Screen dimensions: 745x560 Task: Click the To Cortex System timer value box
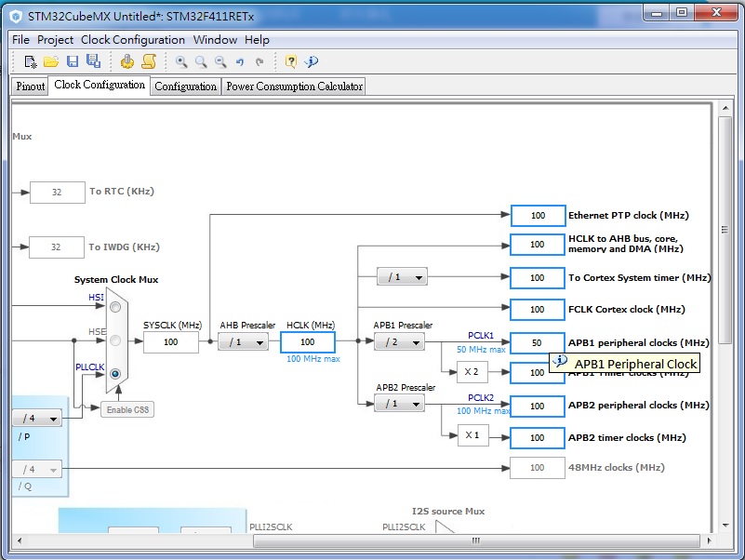point(538,277)
